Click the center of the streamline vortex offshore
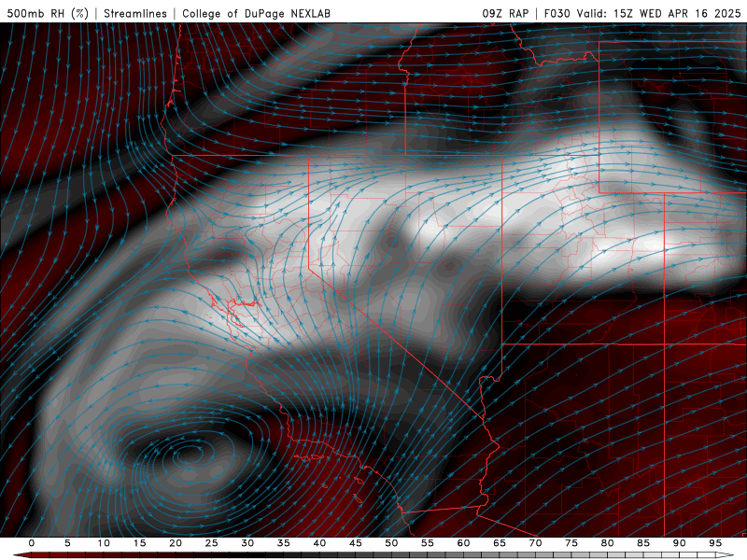This screenshot has height=560, width=747. [190, 454]
